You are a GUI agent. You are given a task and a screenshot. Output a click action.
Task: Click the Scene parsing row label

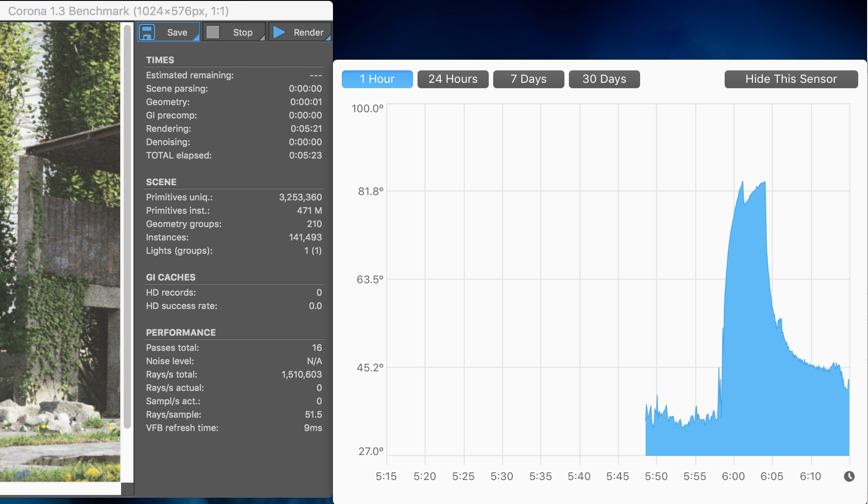(177, 89)
